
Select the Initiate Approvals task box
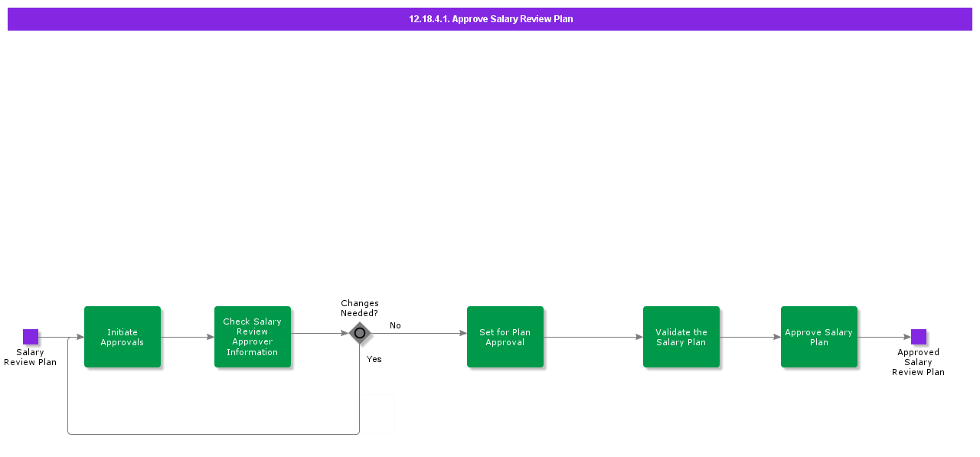pos(122,337)
